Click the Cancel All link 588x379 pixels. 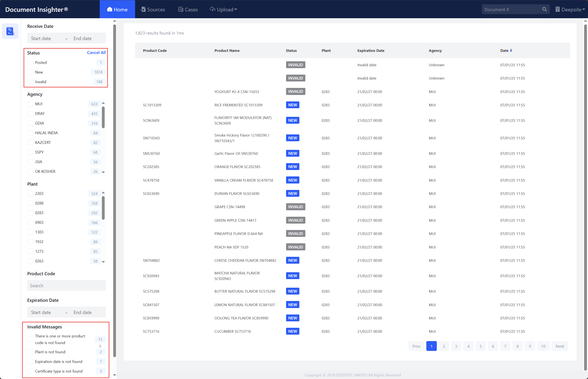(x=96, y=53)
